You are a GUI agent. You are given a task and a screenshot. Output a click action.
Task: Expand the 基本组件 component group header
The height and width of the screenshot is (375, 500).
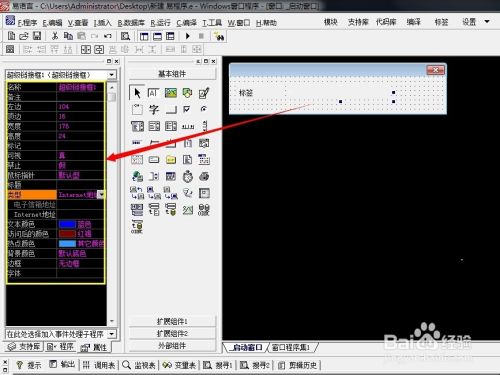click(172, 74)
